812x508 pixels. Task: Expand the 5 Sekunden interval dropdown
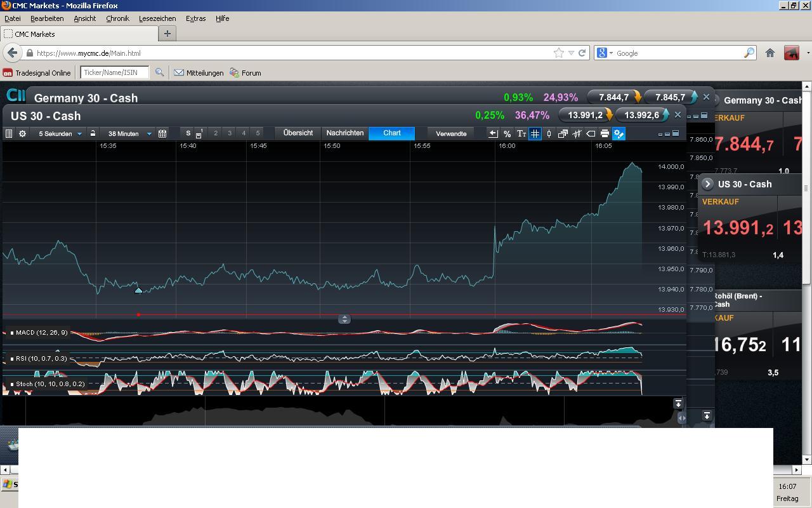click(79, 134)
